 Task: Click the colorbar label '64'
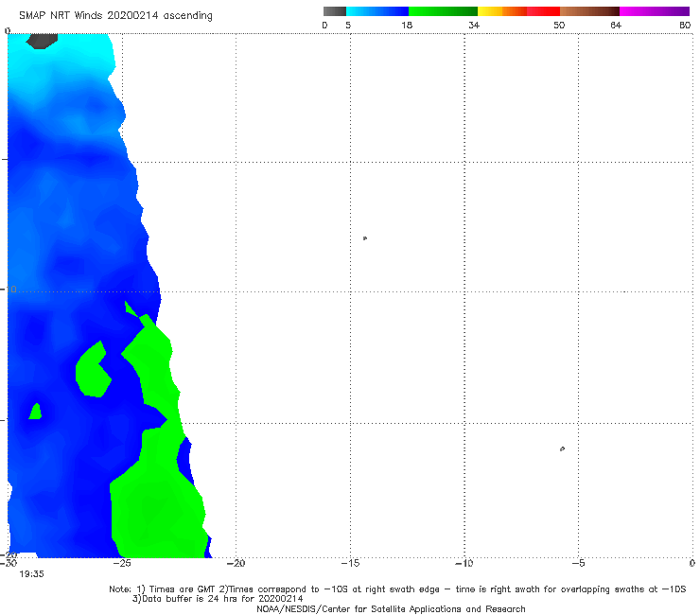point(616,26)
